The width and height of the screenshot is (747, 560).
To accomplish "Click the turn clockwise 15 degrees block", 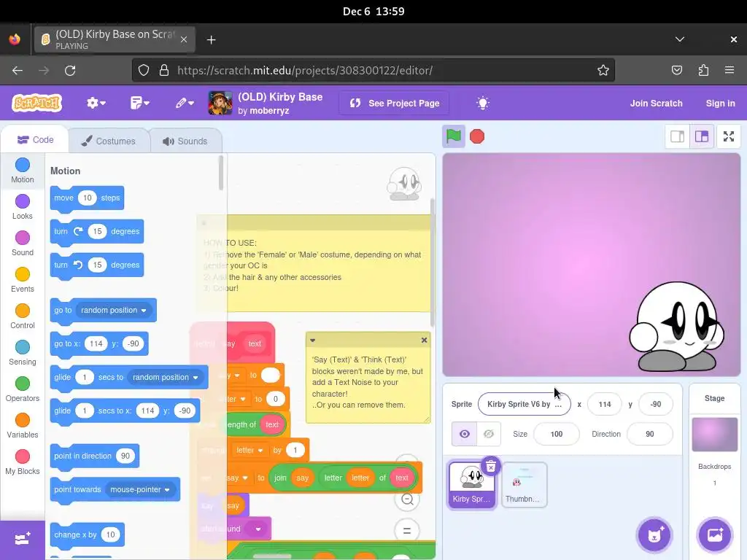I will 97,231.
